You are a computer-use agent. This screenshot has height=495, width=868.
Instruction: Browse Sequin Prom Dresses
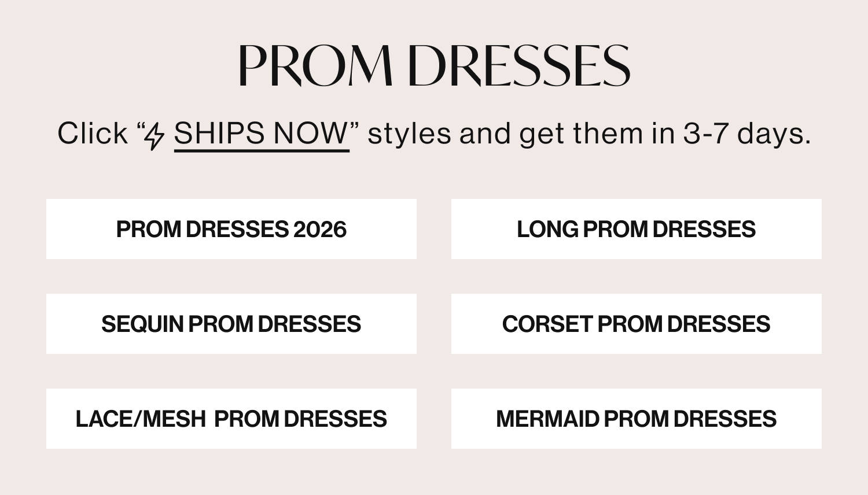pos(231,324)
